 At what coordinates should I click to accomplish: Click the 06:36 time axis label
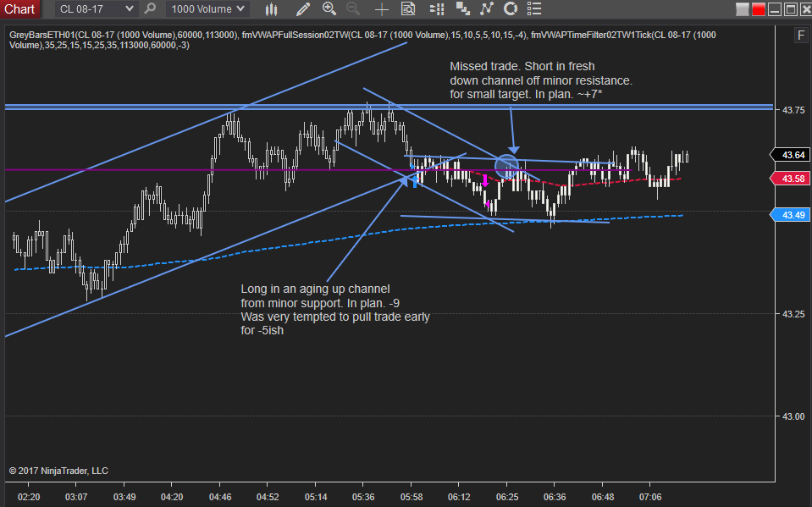555,497
